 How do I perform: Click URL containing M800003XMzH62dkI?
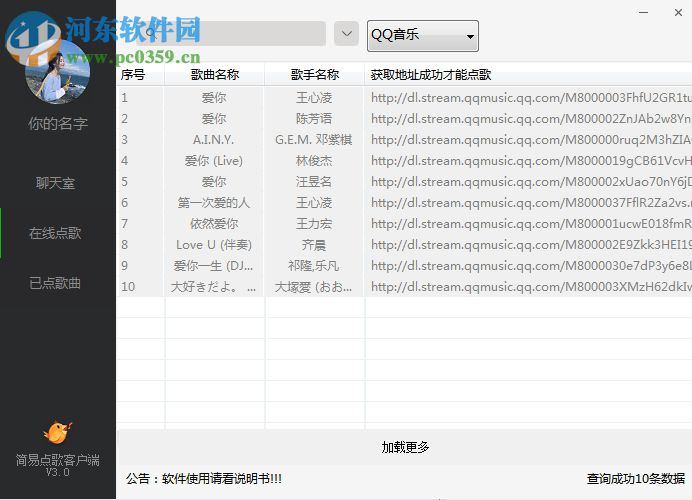[531, 287]
